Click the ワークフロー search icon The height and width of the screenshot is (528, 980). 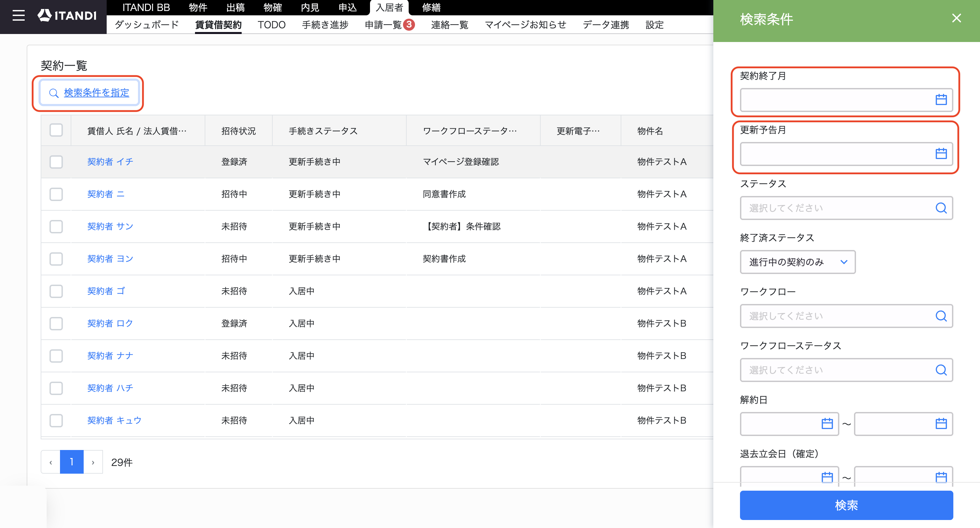point(941,316)
